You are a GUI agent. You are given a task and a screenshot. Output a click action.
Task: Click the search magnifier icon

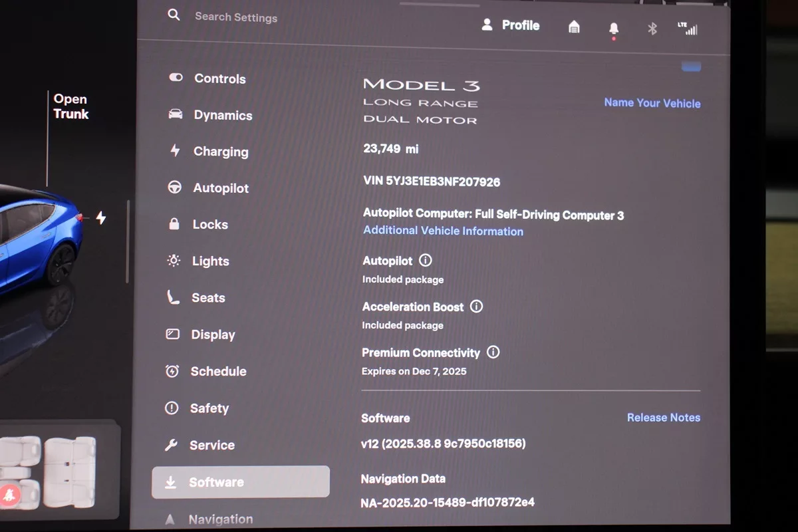pos(174,15)
